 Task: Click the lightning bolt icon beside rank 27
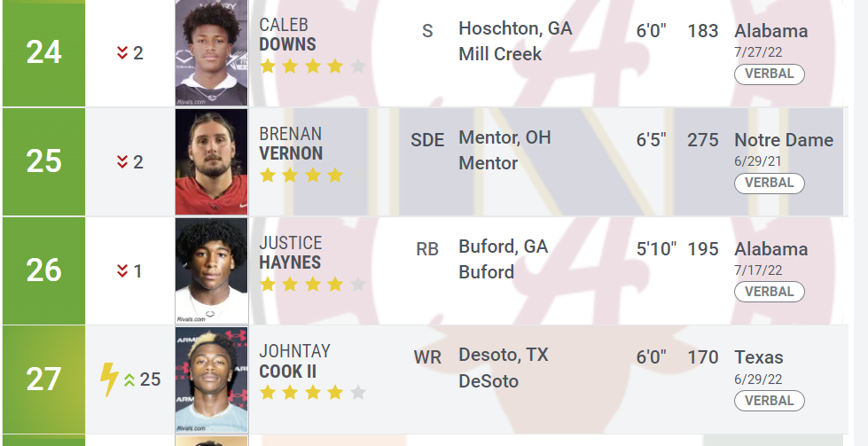coord(109,379)
